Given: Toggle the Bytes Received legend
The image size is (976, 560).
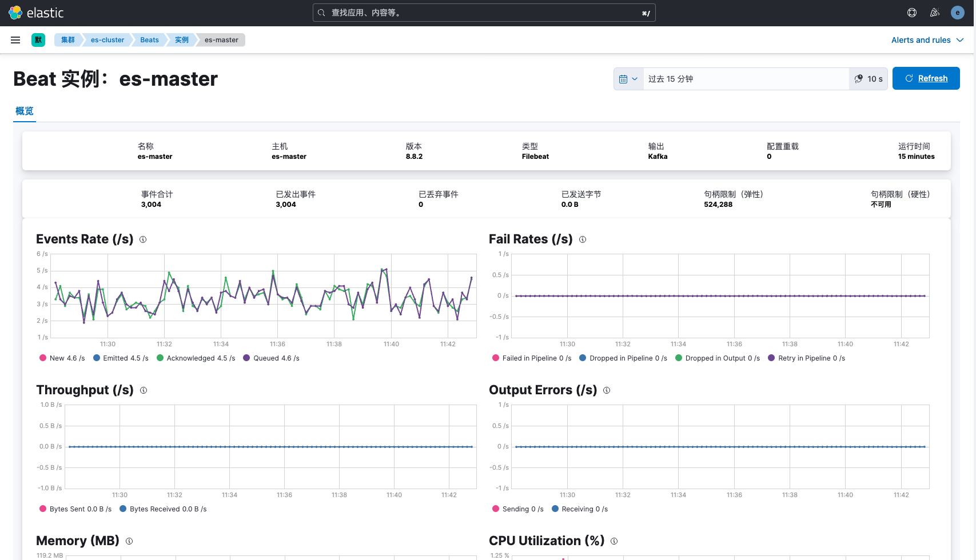Looking at the screenshot, I should (x=163, y=509).
